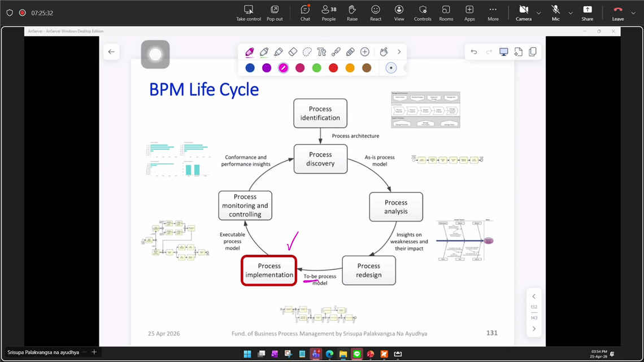Expand the Camera options dropdown arrow
The height and width of the screenshot is (362, 644).
538,12
